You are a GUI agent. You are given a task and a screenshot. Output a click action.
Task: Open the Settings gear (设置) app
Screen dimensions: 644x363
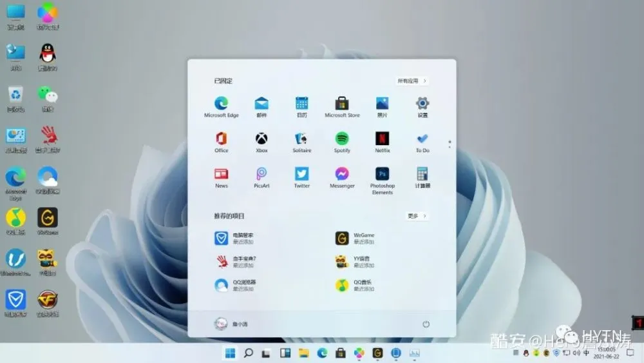point(422,104)
